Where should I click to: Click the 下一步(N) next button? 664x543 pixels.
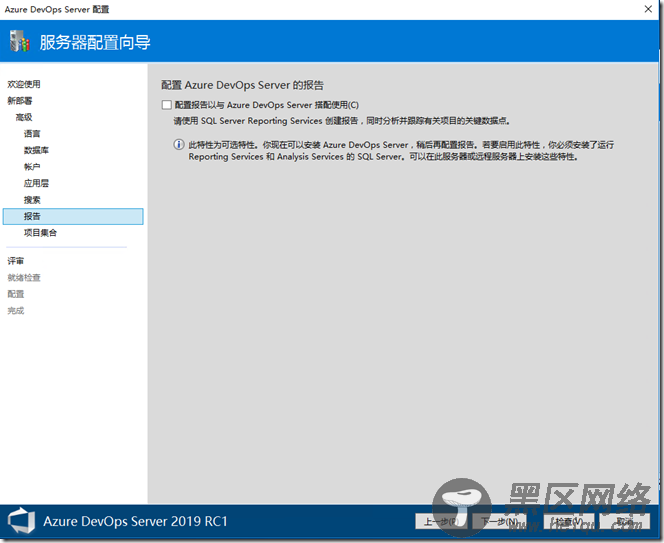[x=500, y=521]
